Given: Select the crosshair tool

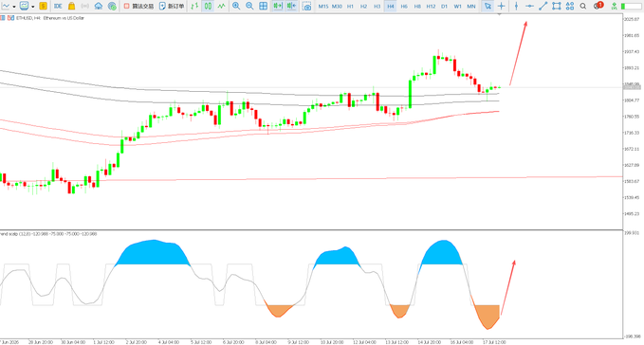Looking at the screenshot, I should pyautogui.click(x=501, y=6).
